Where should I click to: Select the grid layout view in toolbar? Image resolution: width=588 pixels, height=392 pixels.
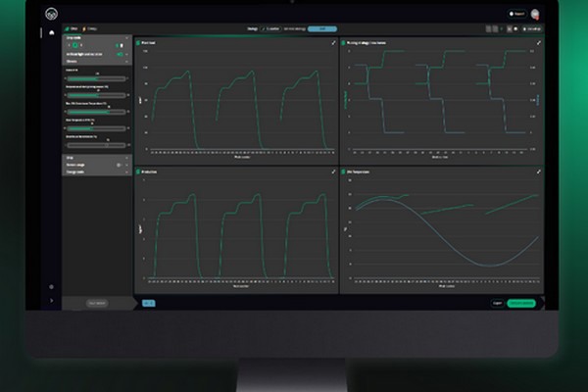click(488, 28)
